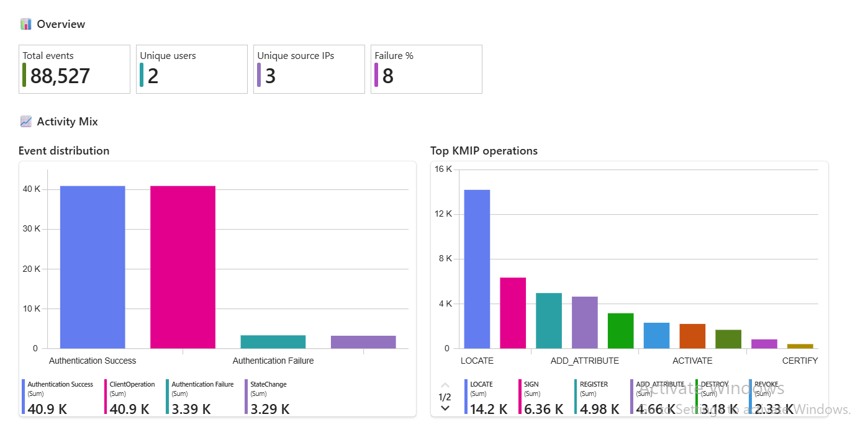The height and width of the screenshot is (427, 868).
Task: Toggle Authentication Success legend entry showing 40.9 K
Action: (58, 397)
